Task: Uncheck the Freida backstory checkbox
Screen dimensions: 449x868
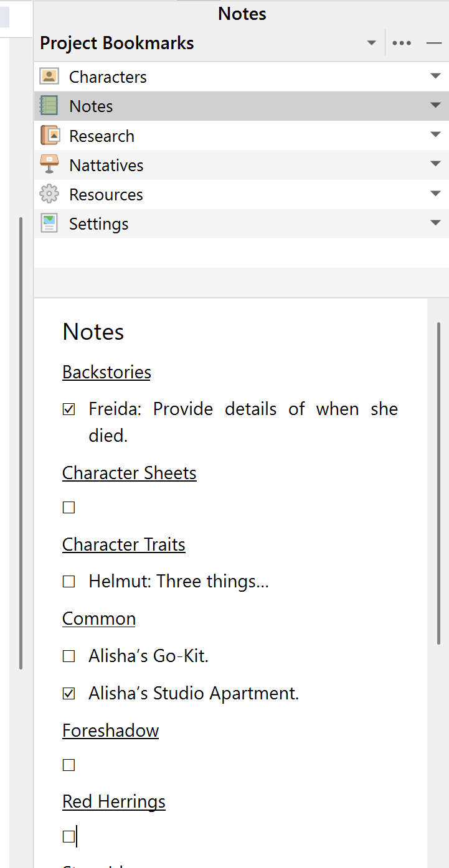Action: click(69, 409)
